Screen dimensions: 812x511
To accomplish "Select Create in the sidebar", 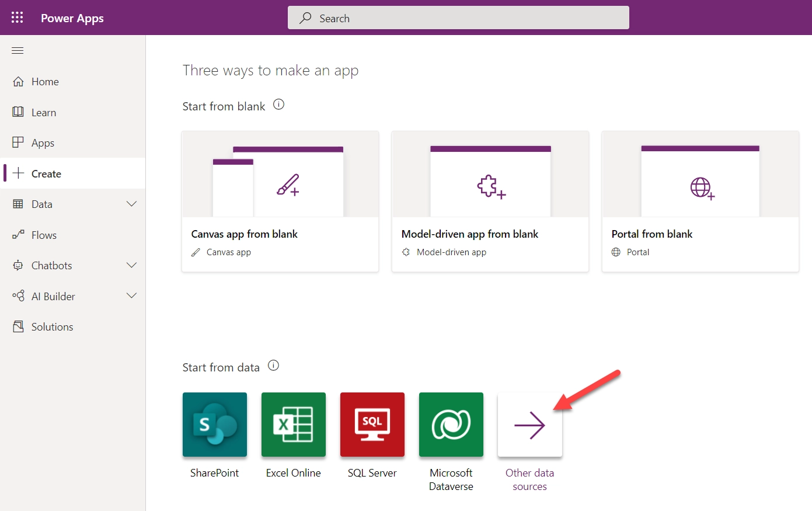I will (73, 173).
